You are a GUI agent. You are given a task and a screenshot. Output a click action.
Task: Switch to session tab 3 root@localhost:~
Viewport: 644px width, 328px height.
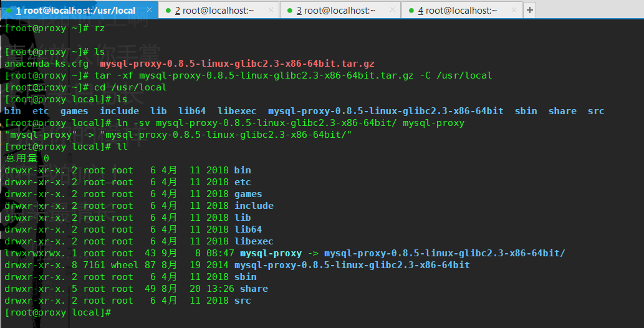coord(340,10)
